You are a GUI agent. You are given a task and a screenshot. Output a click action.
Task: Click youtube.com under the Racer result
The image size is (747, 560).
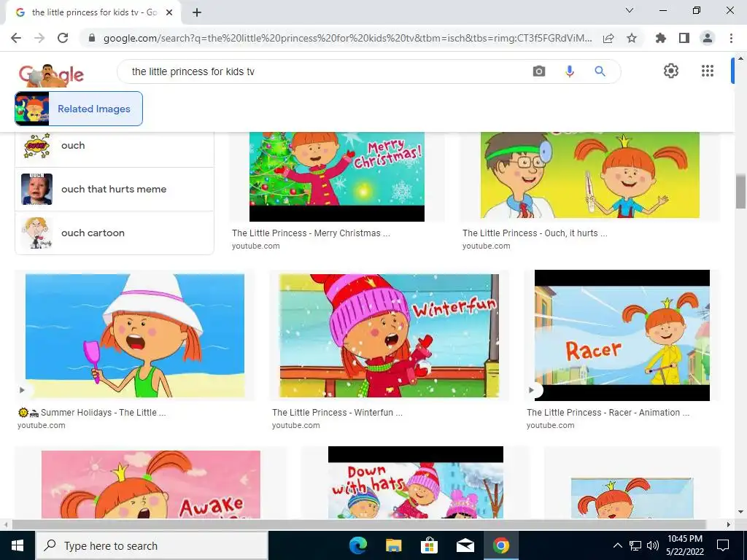pyautogui.click(x=550, y=425)
